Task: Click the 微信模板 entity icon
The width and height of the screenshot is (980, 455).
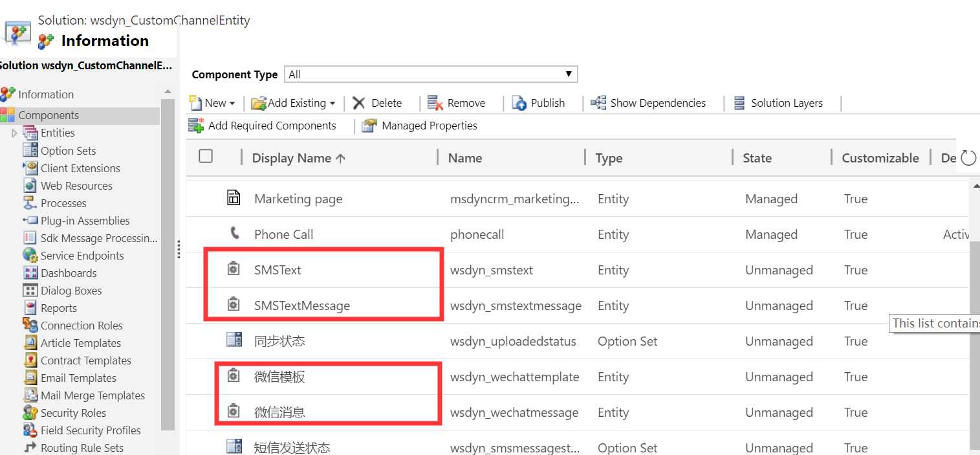Action: (234, 375)
